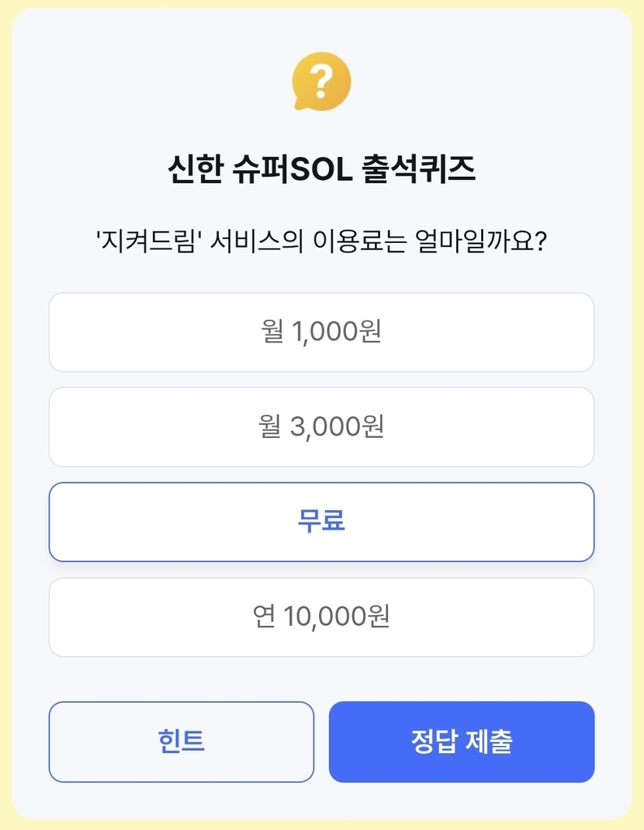Click the '신한 슈퍼SOL 출석퀴즈' title

click(321, 169)
